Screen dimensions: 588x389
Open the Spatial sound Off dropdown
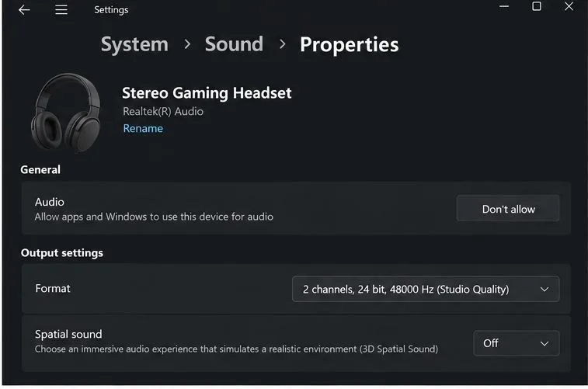coord(517,343)
